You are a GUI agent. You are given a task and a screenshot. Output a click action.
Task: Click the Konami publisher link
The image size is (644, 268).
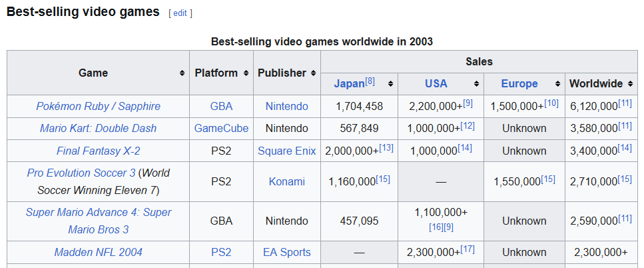coord(287,181)
